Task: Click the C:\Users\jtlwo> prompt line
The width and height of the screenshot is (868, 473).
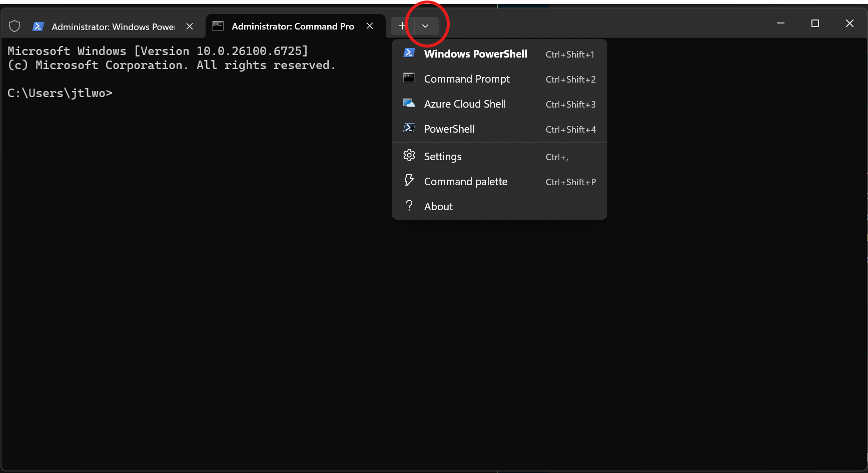Action: 60,93
